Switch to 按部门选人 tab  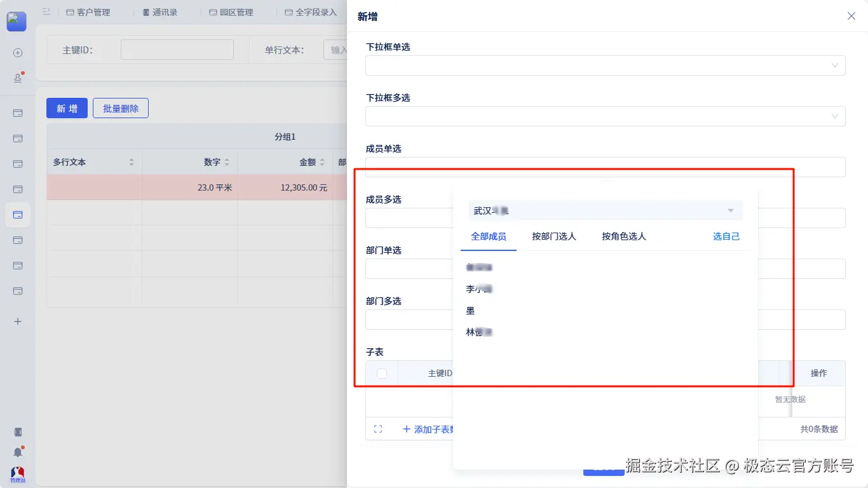[x=554, y=236]
